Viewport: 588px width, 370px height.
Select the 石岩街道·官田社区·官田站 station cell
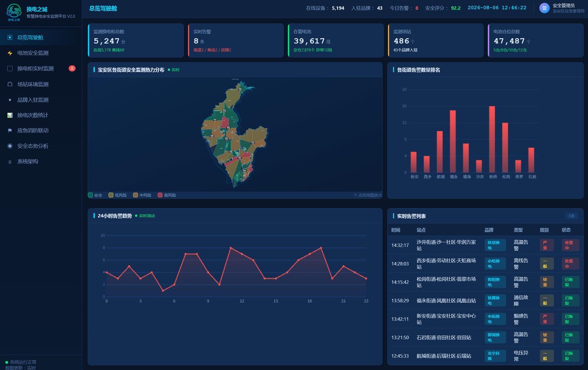[444, 338]
